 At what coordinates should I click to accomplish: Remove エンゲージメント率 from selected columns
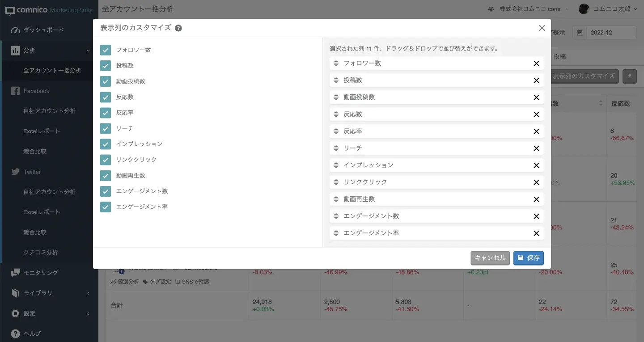pos(536,233)
